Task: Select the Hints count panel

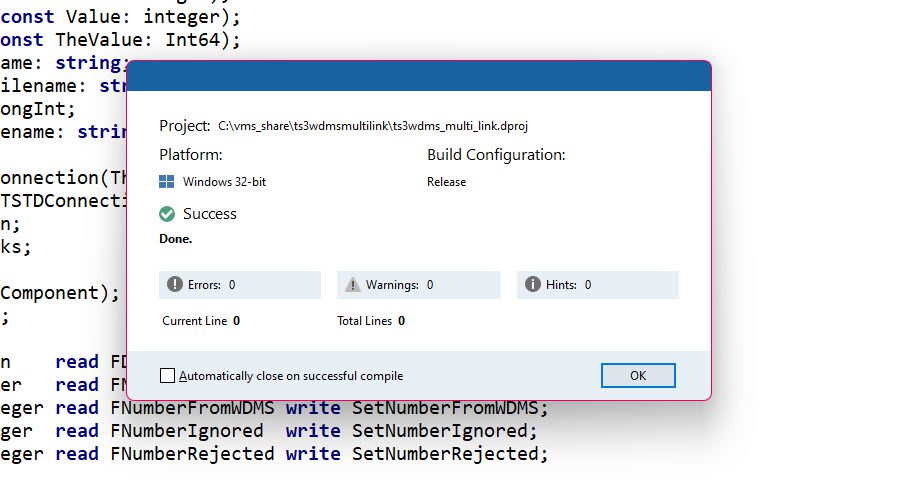Action: tap(598, 285)
